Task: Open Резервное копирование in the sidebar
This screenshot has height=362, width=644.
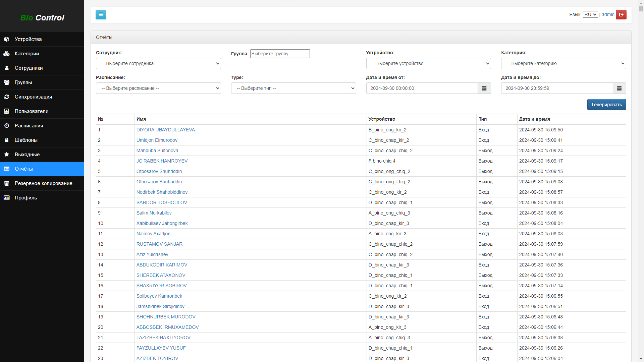Action: 42,183
